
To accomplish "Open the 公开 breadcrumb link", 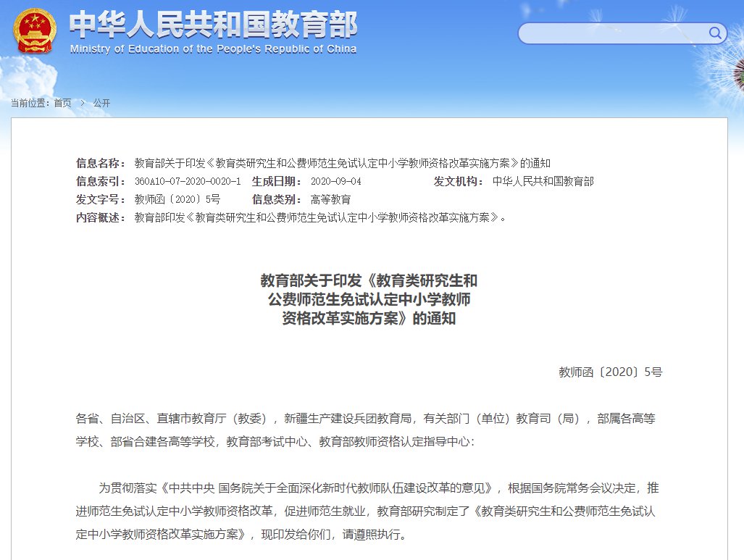I will tap(101, 103).
